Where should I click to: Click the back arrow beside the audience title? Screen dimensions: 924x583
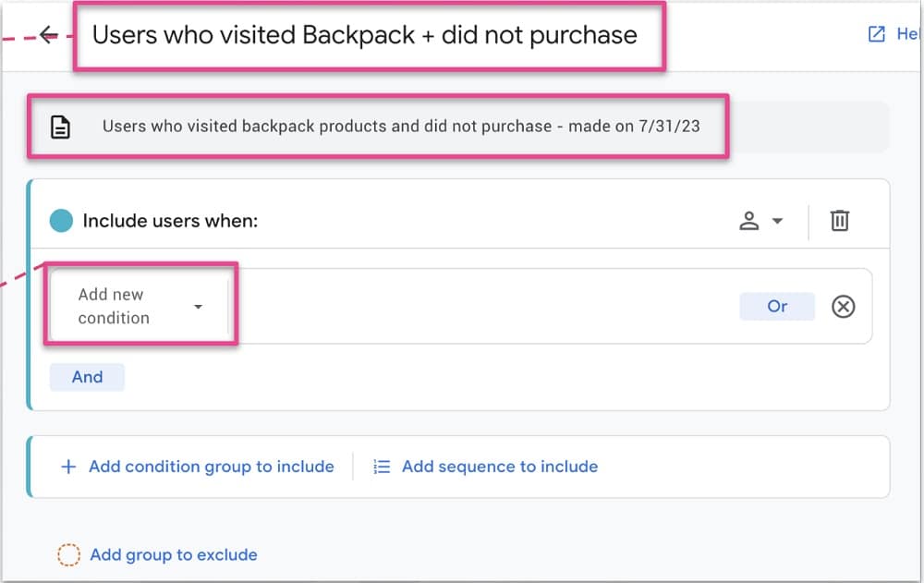[x=49, y=35]
